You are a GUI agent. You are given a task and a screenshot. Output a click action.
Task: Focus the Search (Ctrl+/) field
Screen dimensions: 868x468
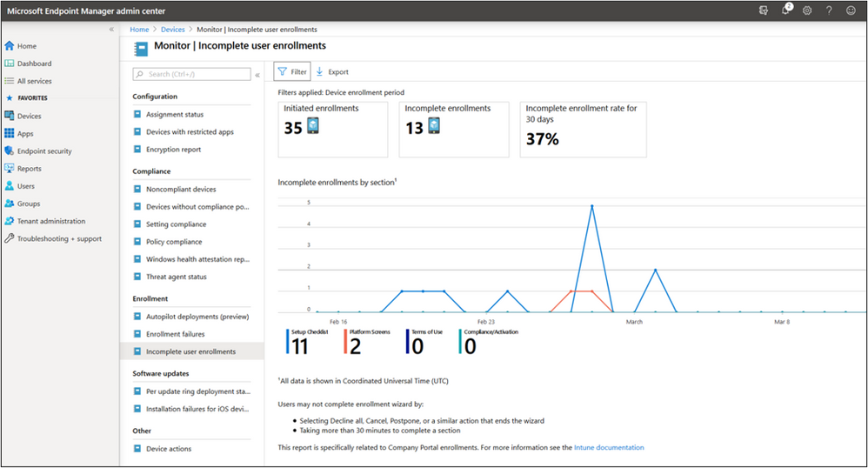pyautogui.click(x=191, y=74)
